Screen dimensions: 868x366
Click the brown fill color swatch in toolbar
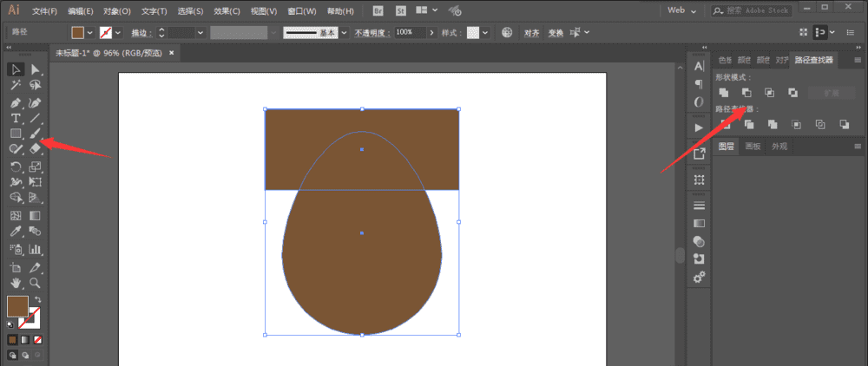16,306
